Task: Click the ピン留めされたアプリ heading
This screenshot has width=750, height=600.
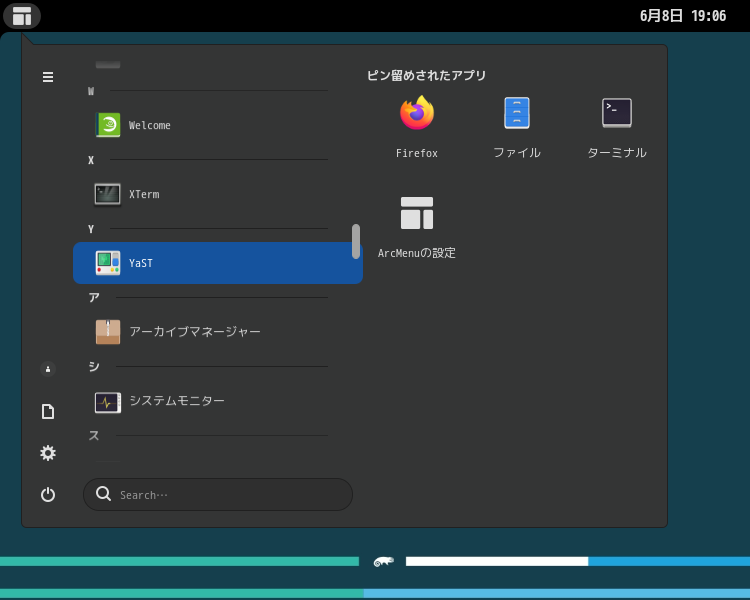Action: pos(427,75)
